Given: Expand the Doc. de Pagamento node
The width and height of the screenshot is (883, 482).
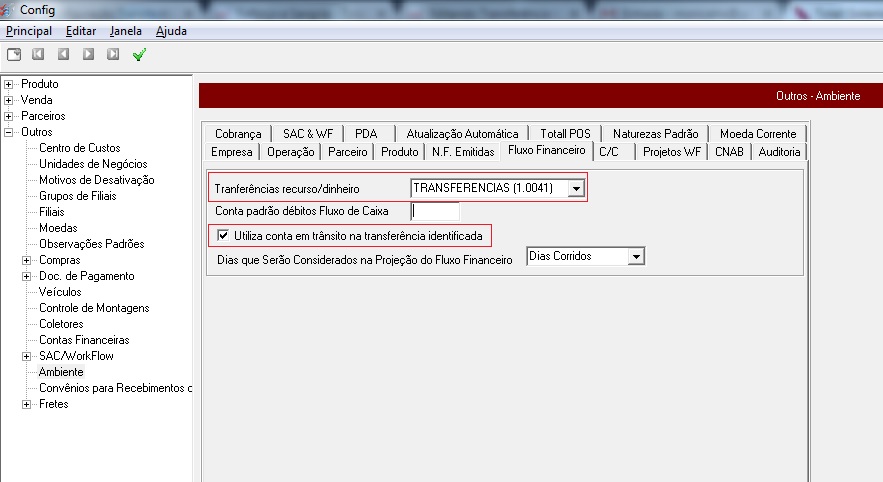Looking at the screenshot, I should pyautogui.click(x=26, y=276).
